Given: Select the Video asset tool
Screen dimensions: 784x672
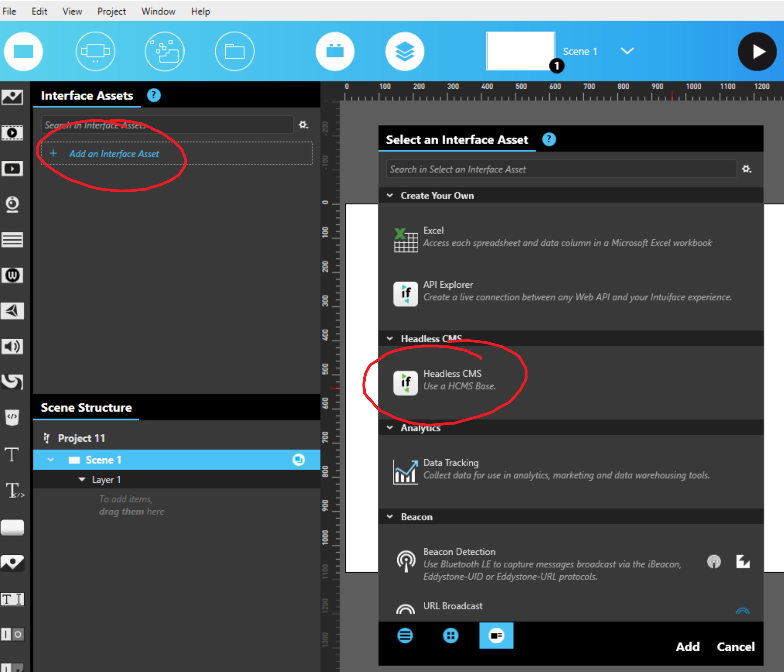Looking at the screenshot, I should click(x=12, y=168).
